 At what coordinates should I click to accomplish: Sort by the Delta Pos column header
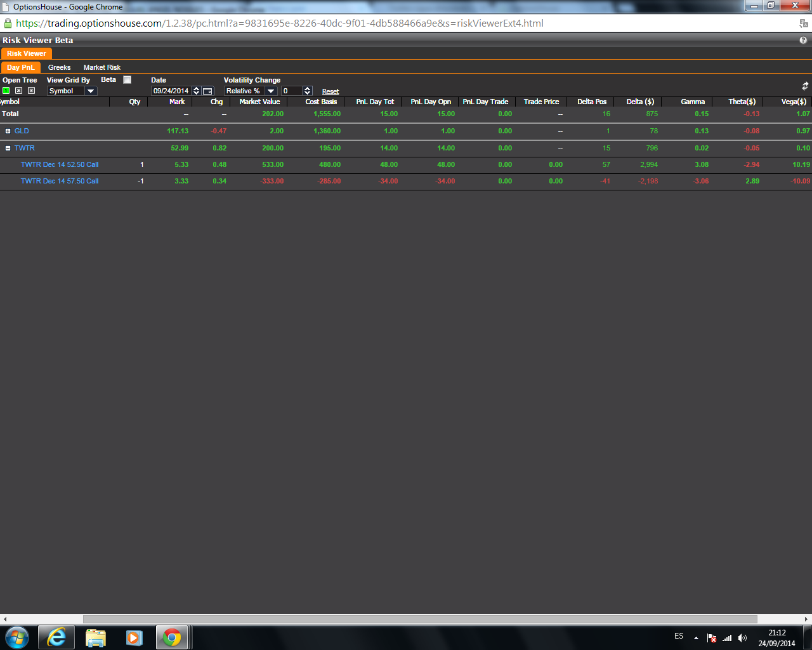coord(592,102)
